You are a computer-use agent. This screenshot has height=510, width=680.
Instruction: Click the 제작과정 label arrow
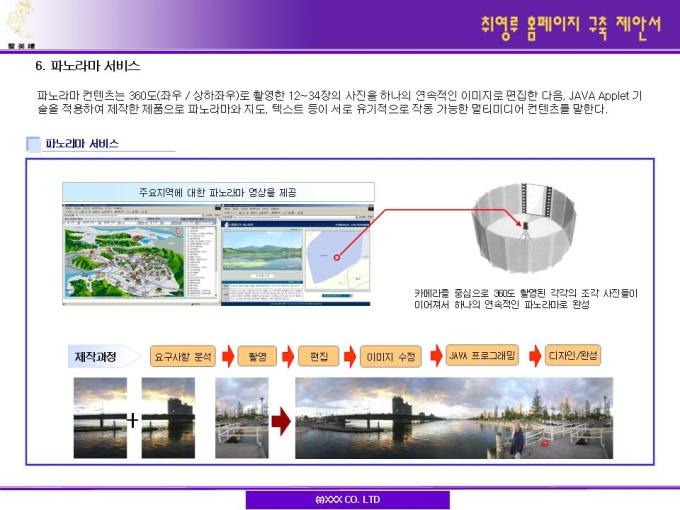[105, 356]
